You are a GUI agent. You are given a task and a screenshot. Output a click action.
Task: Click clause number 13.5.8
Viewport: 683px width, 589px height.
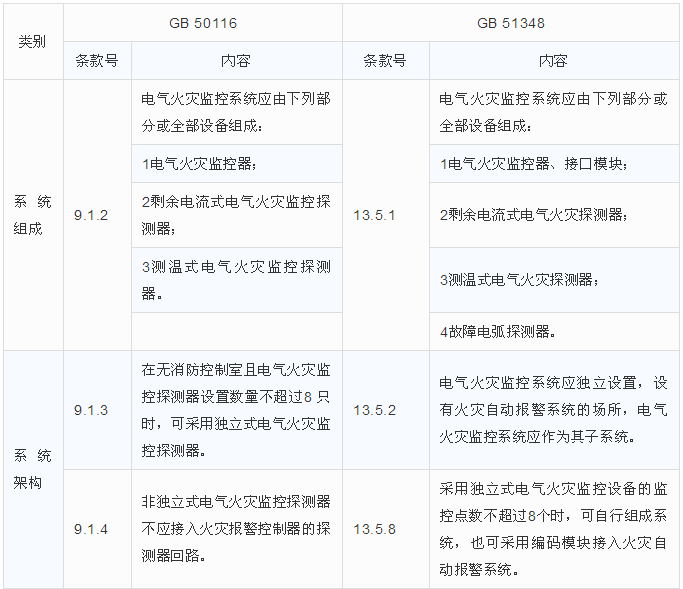pos(386,528)
